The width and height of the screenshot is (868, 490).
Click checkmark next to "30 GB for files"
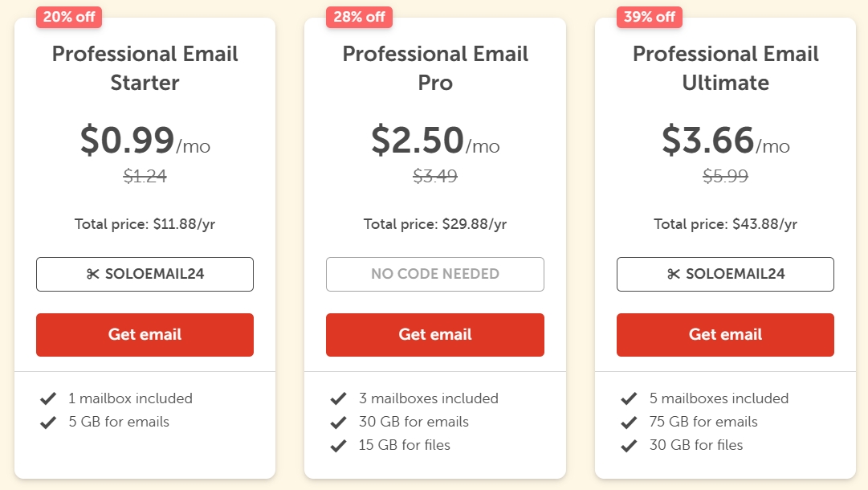coord(629,445)
